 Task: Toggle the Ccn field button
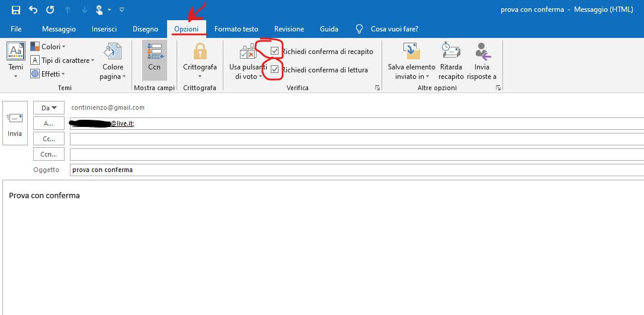click(x=155, y=59)
